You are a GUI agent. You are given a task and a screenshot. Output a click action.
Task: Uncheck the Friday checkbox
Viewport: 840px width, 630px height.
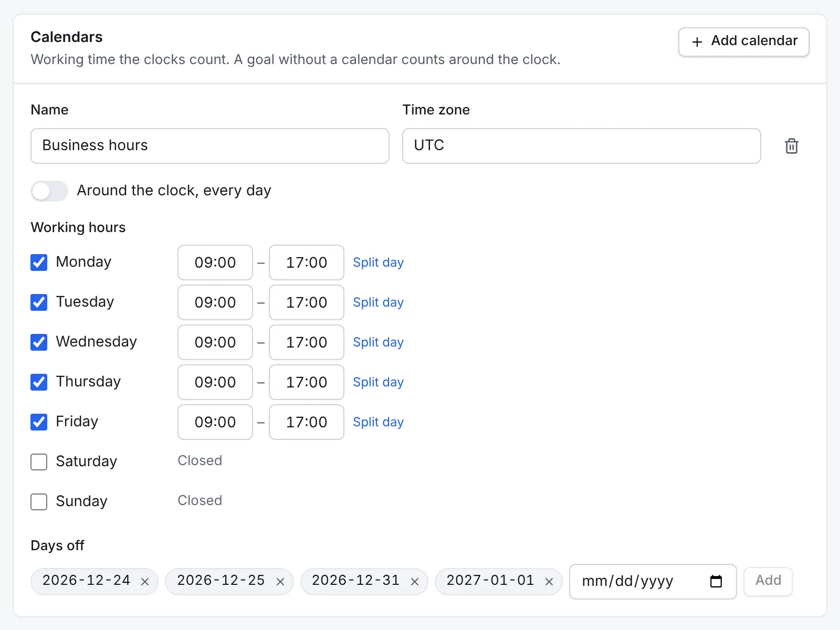pyautogui.click(x=39, y=422)
